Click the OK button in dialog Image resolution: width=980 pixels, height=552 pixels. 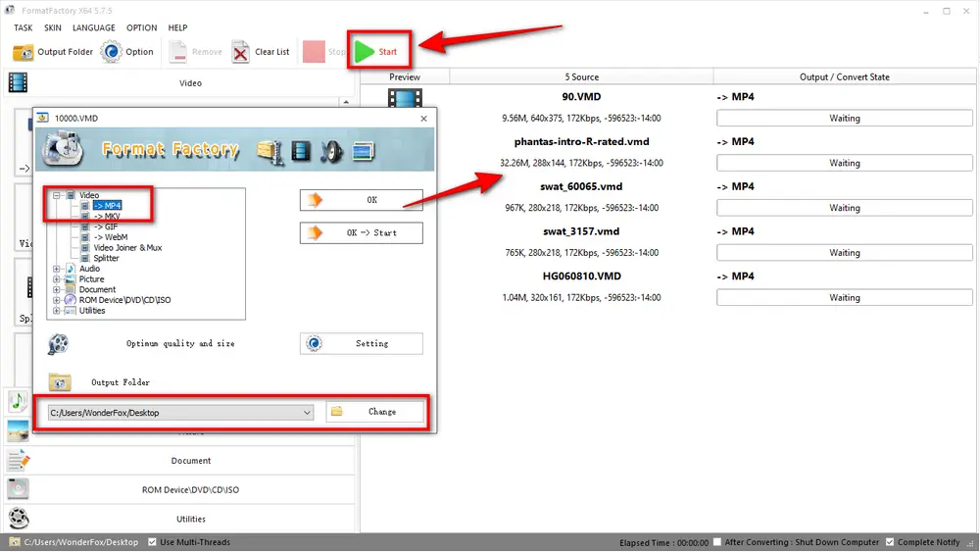pos(362,200)
